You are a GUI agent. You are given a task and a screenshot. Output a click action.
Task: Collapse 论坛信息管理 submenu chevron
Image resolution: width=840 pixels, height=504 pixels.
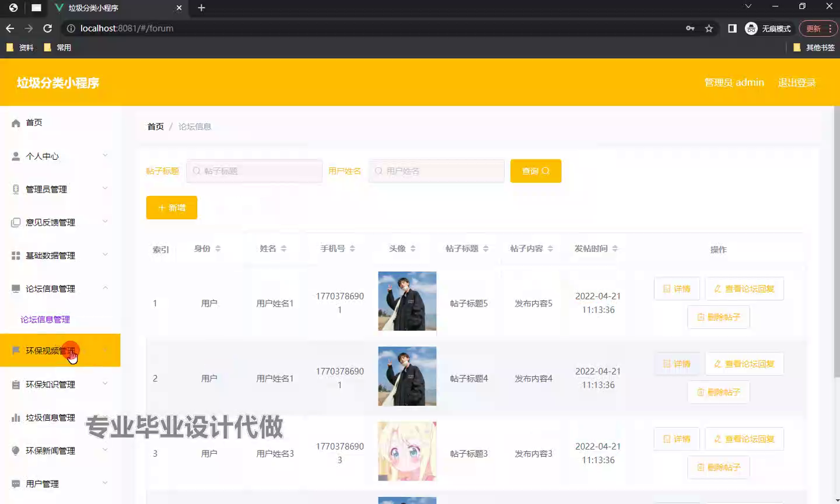click(105, 288)
